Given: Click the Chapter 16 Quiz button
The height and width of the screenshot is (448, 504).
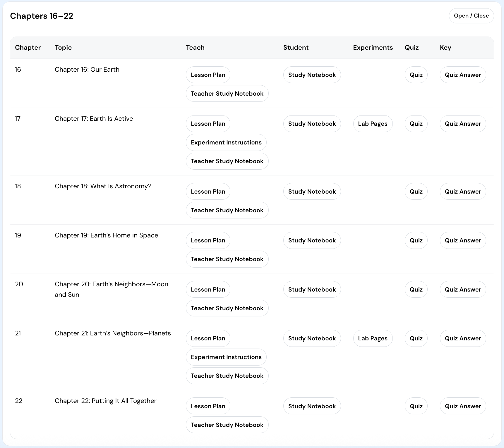Looking at the screenshot, I should pyautogui.click(x=416, y=75).
